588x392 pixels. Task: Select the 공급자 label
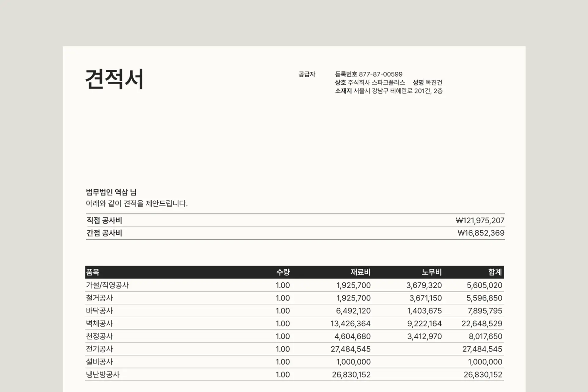click(x=307, y=74)
